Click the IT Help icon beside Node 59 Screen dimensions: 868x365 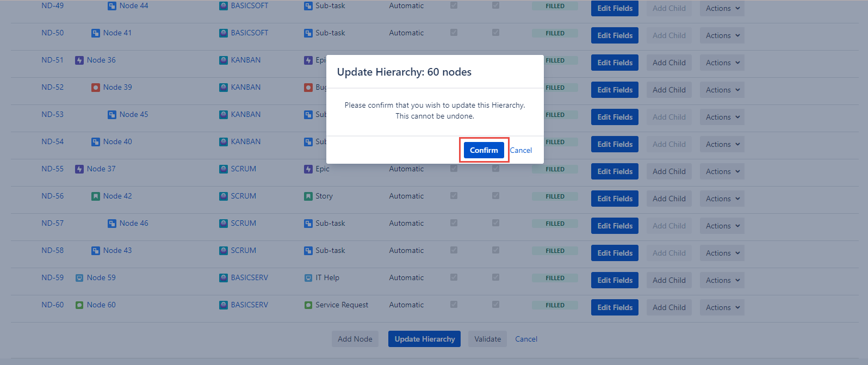click(x=79, y=278)
